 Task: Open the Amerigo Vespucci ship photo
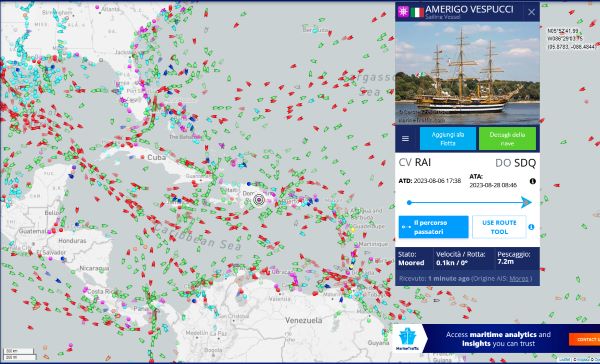point(467,73)
